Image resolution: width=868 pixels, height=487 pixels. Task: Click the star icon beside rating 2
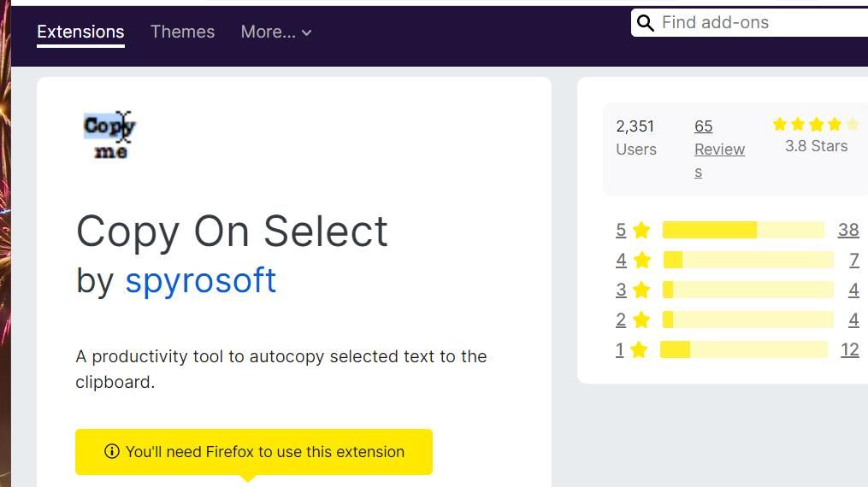point(641,320)
